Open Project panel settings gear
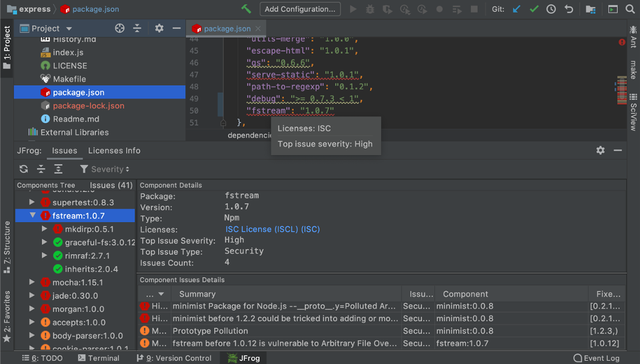The image size is (640, 364). click(x=159, y=28)
